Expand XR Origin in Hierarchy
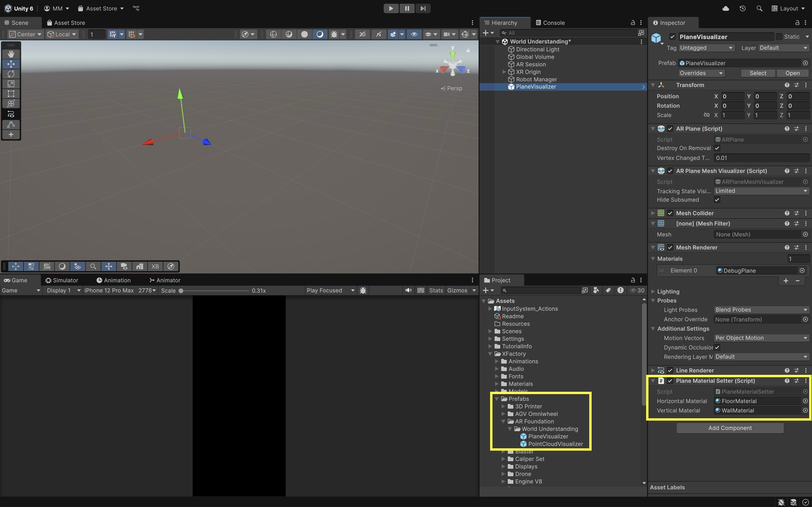Image resolution: width=812 pixels, height=507 pixels. coord(504,72)
